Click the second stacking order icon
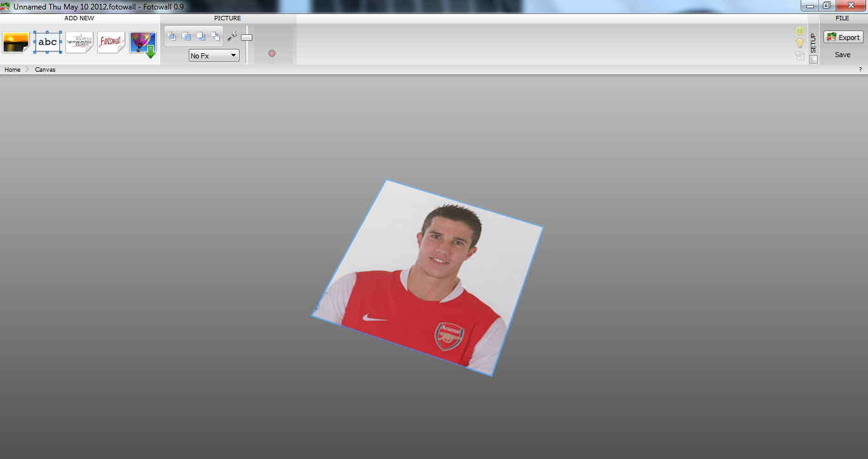The image size is (868, 459). (x=186, y=36)
